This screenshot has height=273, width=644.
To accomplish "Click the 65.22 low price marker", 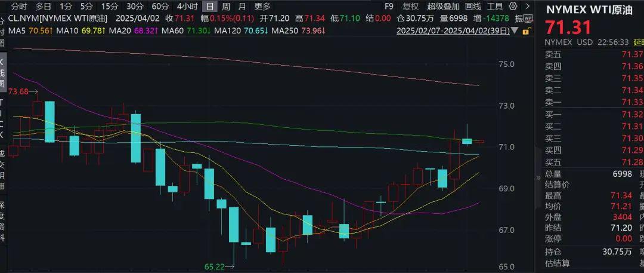I will (215, 267).
